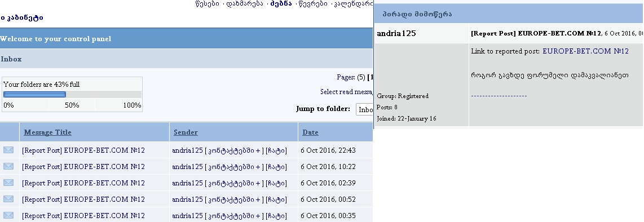Image resolution: width=644 pixels, height=222 pixels.
Task: Sort inbox by Sender column
Action: 186,132
